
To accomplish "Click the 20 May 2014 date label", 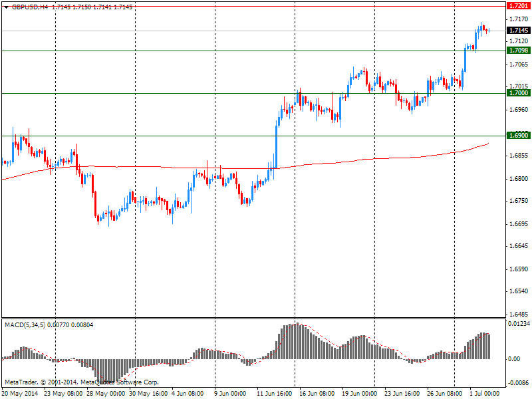I will [x=20, y=394].
